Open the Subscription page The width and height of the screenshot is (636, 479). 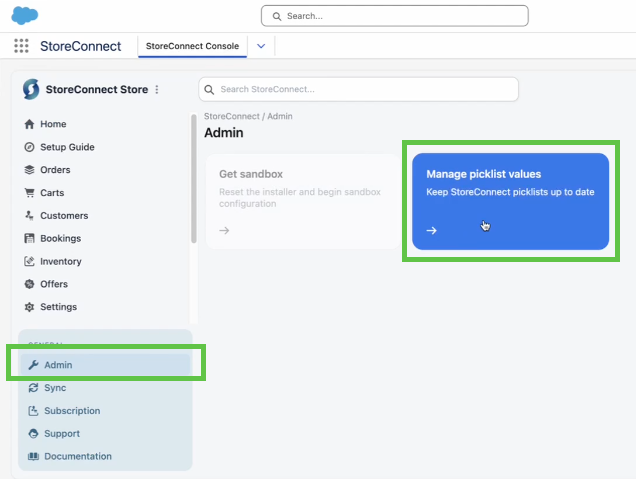click(x=72, y=411)
